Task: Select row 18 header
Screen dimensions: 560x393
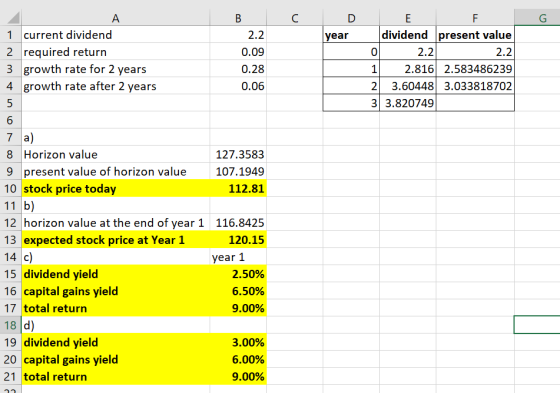Action: point(10,325)
